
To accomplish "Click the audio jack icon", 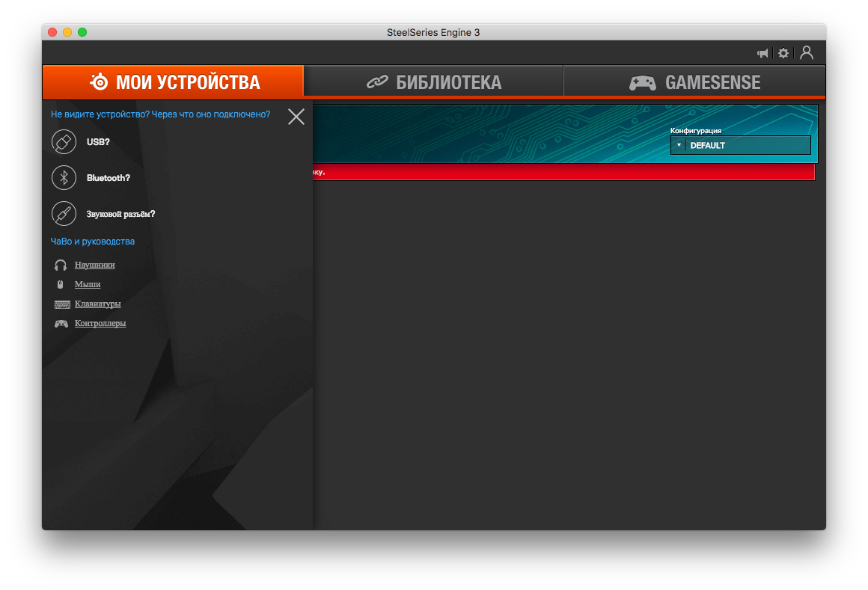I will [x=64, y=214].
